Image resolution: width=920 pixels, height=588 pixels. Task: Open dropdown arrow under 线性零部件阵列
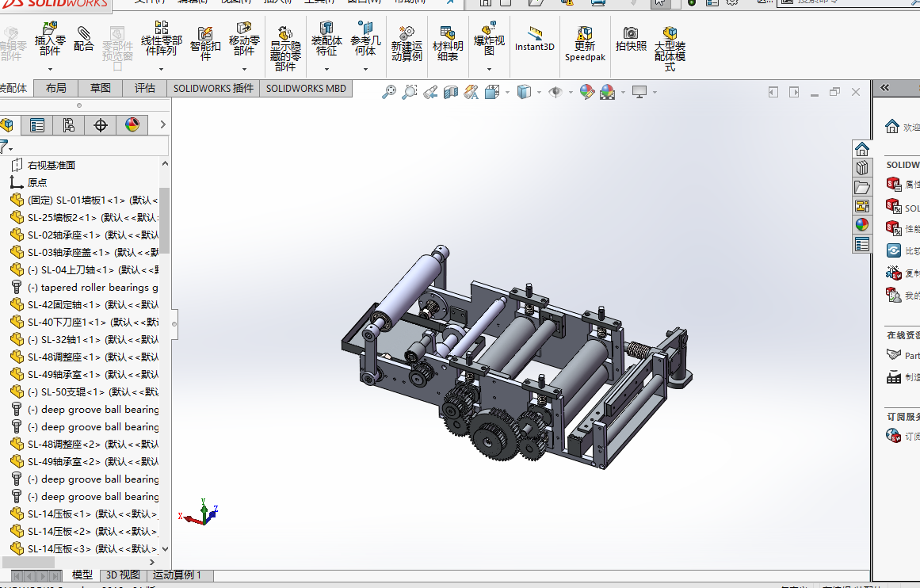click(162, 69)
